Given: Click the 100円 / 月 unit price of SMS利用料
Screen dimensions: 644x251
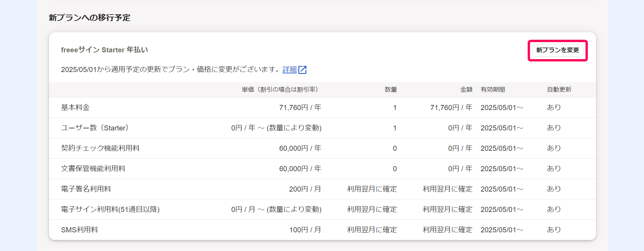Looking at the screenshot, I should (305, 230).
